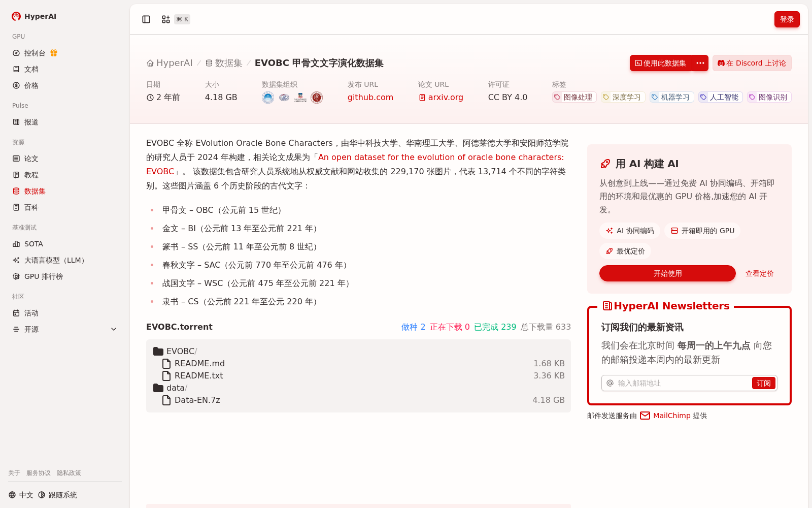Go to 数据集 breadcrumb
Image resolution: width=812 pixels, height=508 pixels.
[x=224, y=63]
